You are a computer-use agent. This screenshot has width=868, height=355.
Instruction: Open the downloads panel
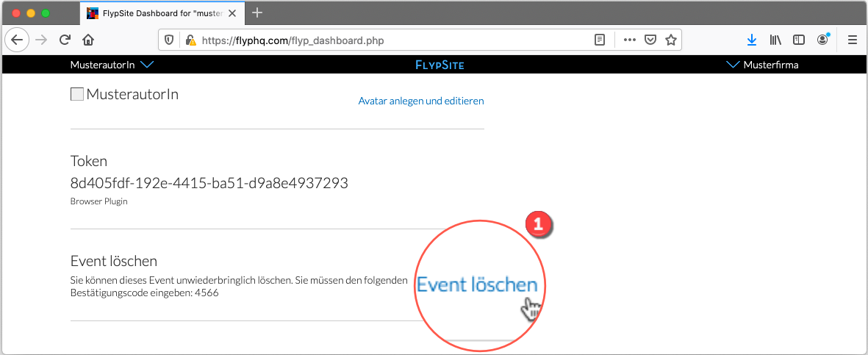(x=752, y=40)
